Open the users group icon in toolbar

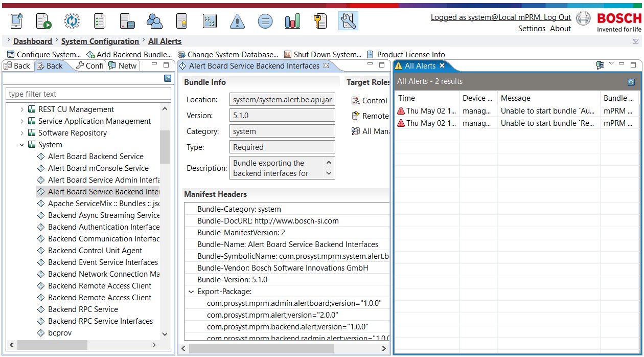coord(154,21)
